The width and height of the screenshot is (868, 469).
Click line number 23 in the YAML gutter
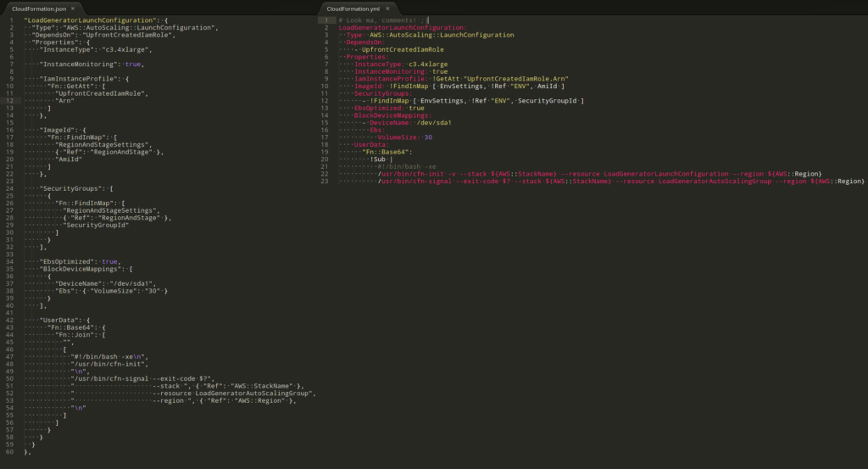[324, 181]
